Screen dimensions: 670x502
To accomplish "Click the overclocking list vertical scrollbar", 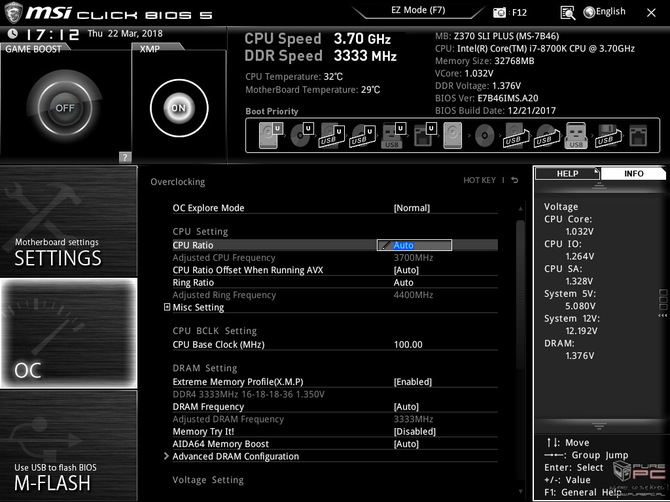I will pyautogui.click(x=520, y=295).
